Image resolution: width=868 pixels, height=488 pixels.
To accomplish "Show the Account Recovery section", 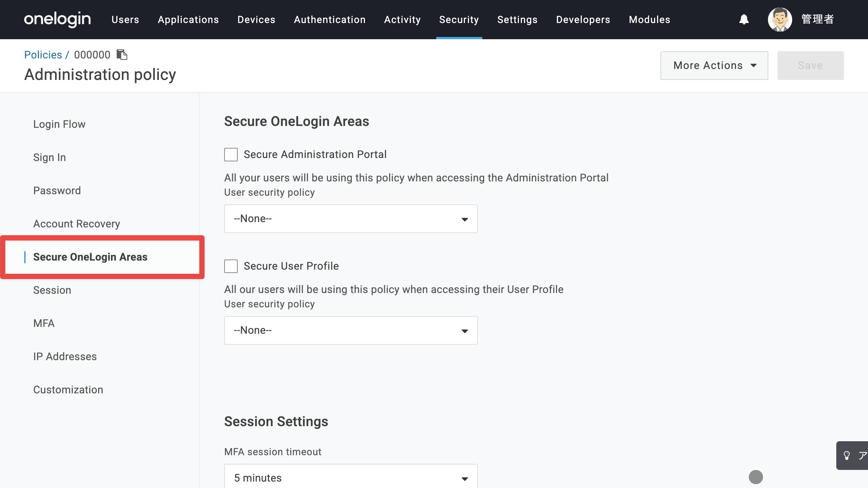I will [77, 224].
